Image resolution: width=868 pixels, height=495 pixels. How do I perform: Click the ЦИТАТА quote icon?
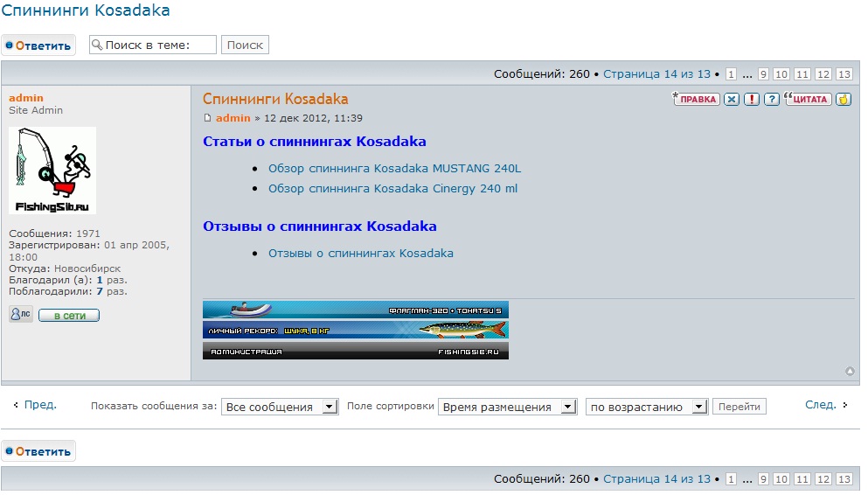coord(808,99)
